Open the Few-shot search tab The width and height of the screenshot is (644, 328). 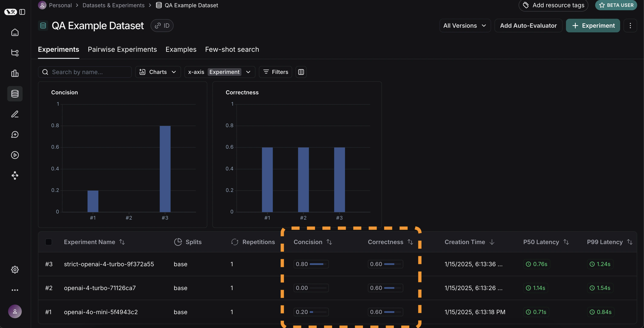point(232,49)
